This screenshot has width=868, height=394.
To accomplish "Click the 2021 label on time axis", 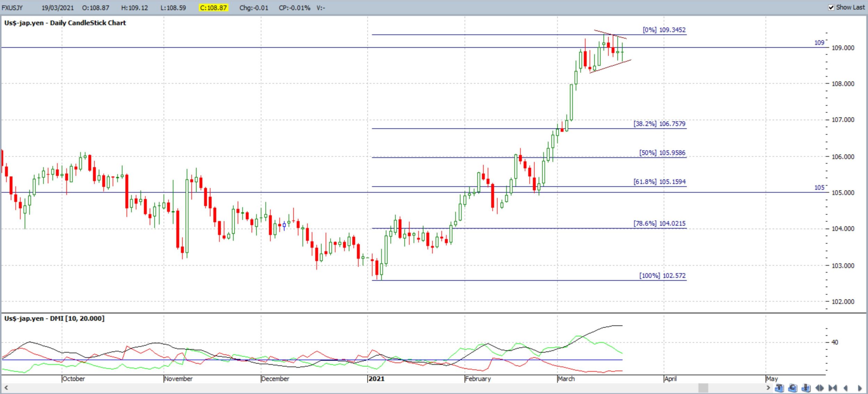I will (376, 379).
